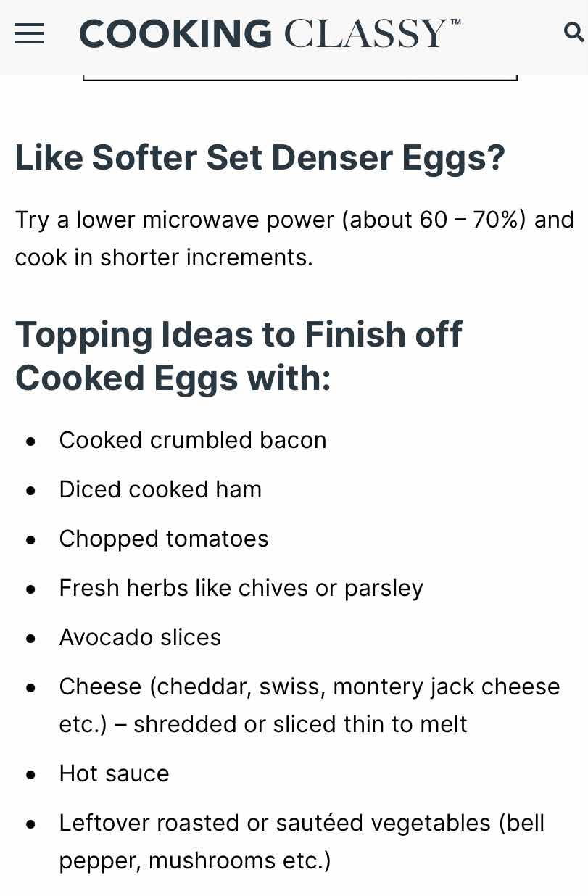Click the Cheese (cheddar, swiss) list item
Screen dimensions: 588x896
[x=310, y=705]
